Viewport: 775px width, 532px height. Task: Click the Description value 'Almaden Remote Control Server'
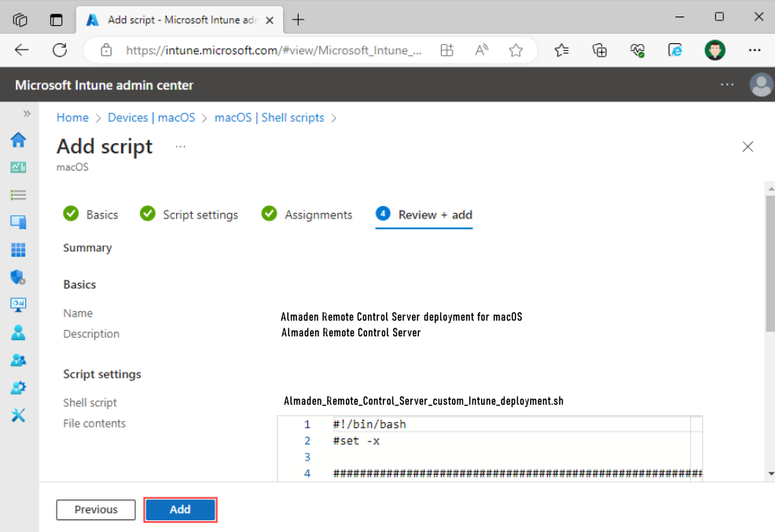click(x=351, y=332)
